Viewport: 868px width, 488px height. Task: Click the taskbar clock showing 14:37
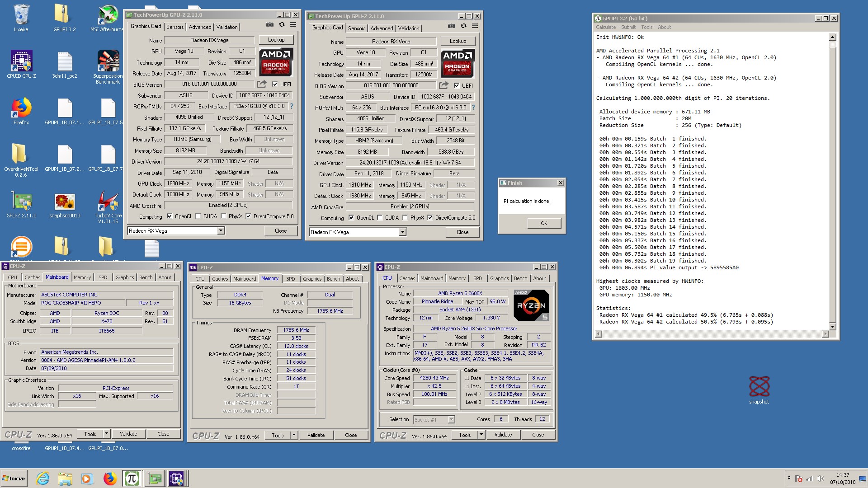843,475
